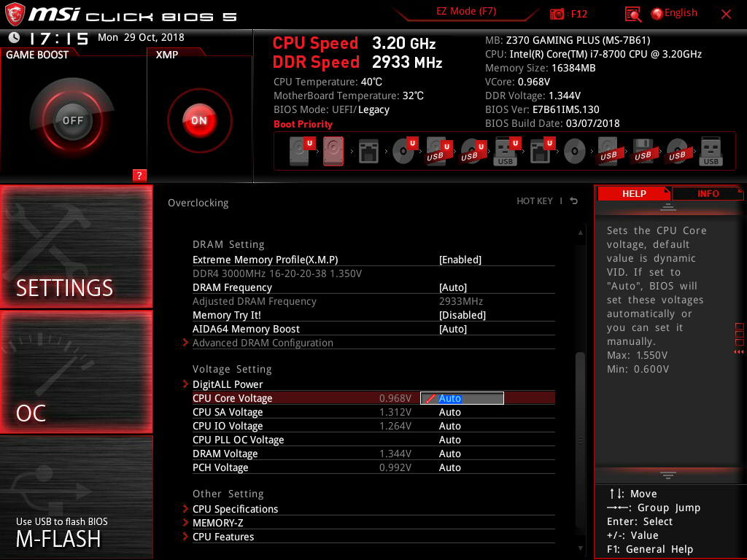The width and height of the screenshot is (747, 560).
Task: Click the CPU Core Voltage Auto input field
Action: point(462,398)
